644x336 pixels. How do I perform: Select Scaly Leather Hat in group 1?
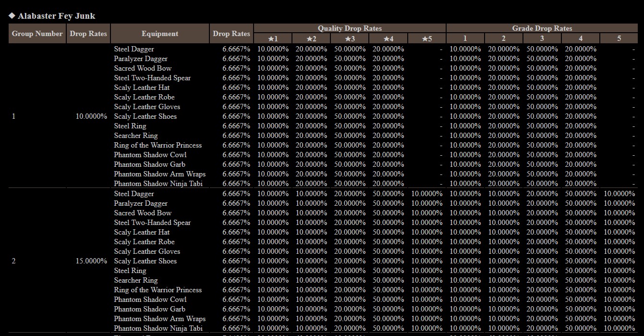point(142,87)
